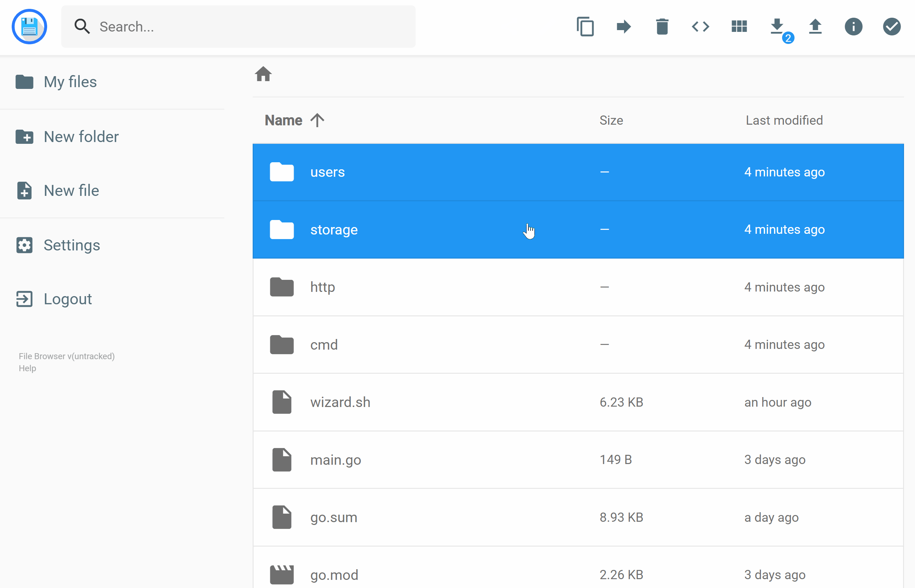Viewport: 915px width, 588px height.
Task: Toggle multi-selection mode with the checkmark icon
Action: tap(891, 26)
